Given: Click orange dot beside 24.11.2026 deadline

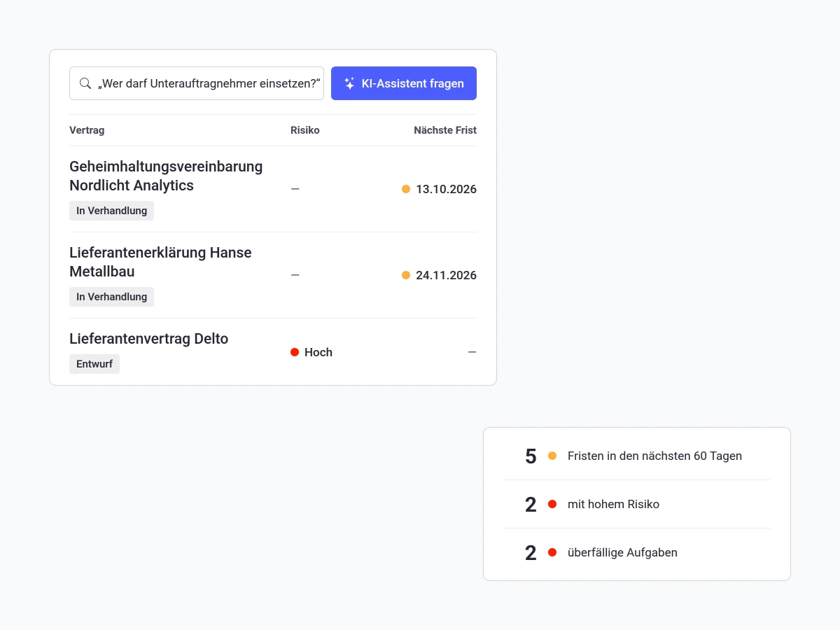Looking at the screenshot, I should 406,275.
